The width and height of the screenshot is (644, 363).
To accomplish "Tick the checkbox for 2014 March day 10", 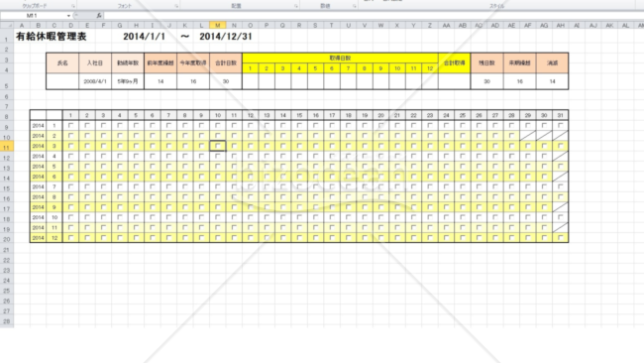I will click(218, 146).
